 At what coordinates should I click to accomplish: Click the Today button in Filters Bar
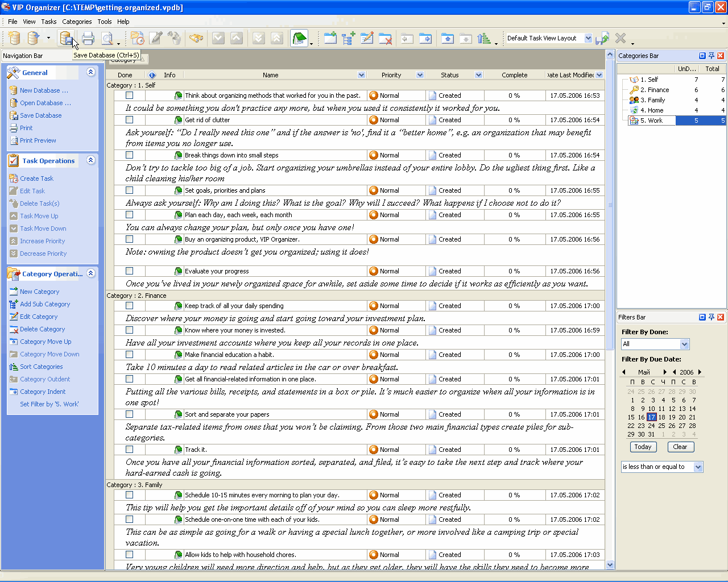point(643,447)
